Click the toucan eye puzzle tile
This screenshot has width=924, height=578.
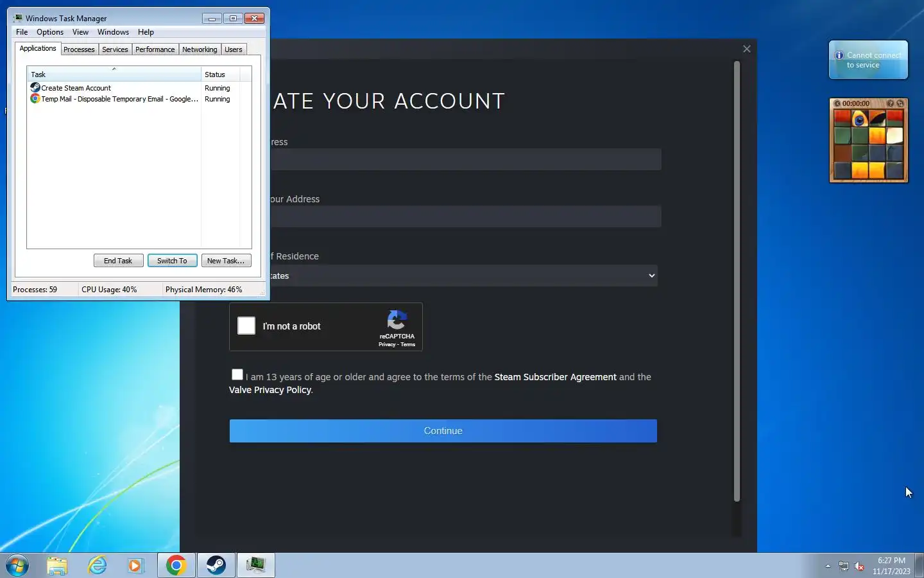point(860,118)
